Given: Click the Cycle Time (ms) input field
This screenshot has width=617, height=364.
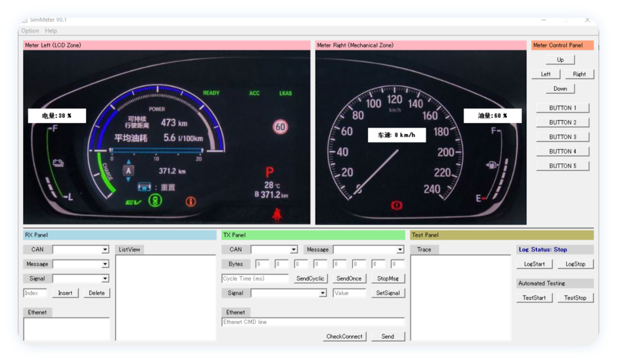Looking at the screenshot, I should (255, 279).
